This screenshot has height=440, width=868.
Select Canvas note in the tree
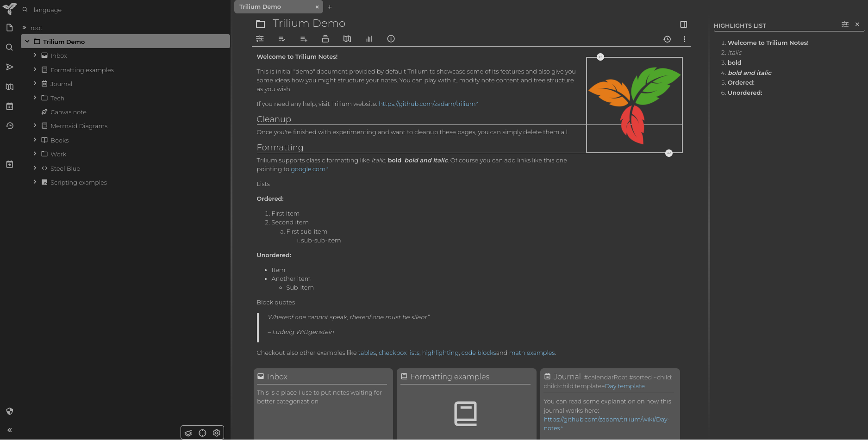[69, 112]
